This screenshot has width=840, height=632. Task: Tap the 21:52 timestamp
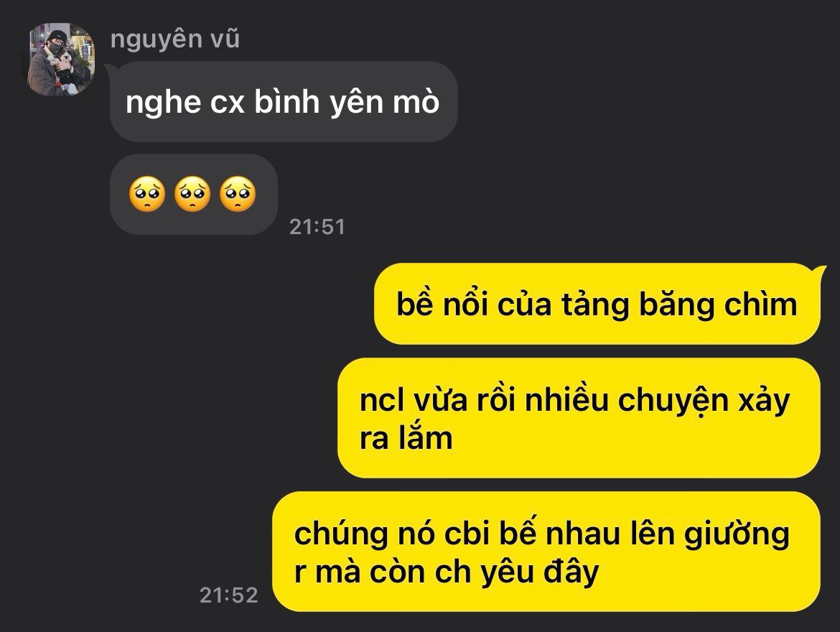(x=229, y=595)
